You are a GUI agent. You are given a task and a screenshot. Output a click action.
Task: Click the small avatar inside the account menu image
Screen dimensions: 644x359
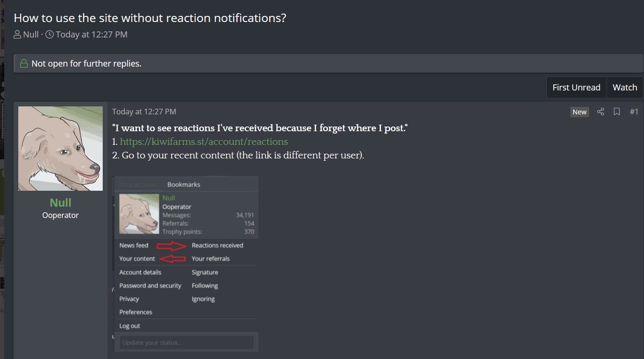pos(139,214)
